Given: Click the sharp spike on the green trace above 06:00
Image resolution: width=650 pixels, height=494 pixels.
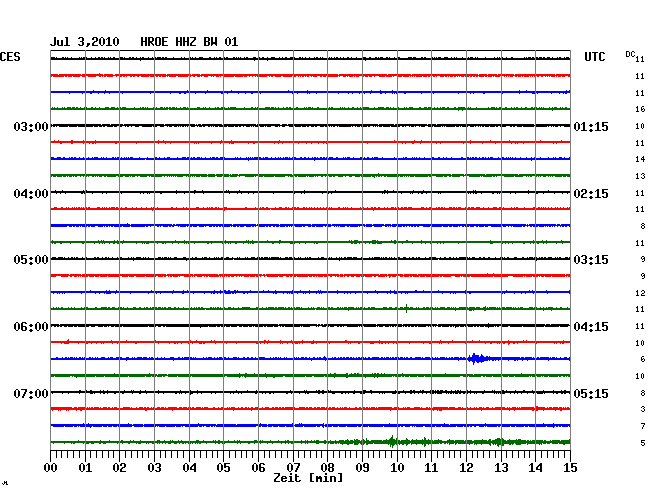Looking at the screenshot, I should click(x=407, y=308).
